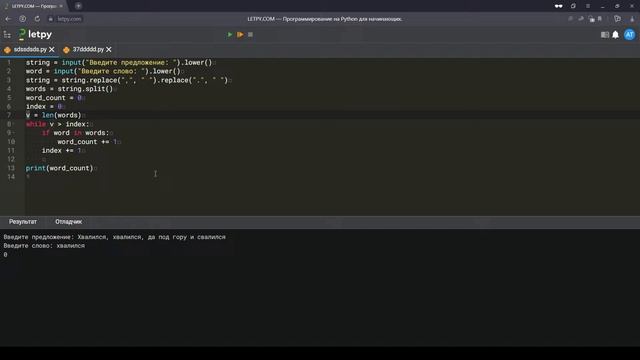Click the letpy.com address field
This screenshot has height=360, width=640.
(x=69, y=19)
